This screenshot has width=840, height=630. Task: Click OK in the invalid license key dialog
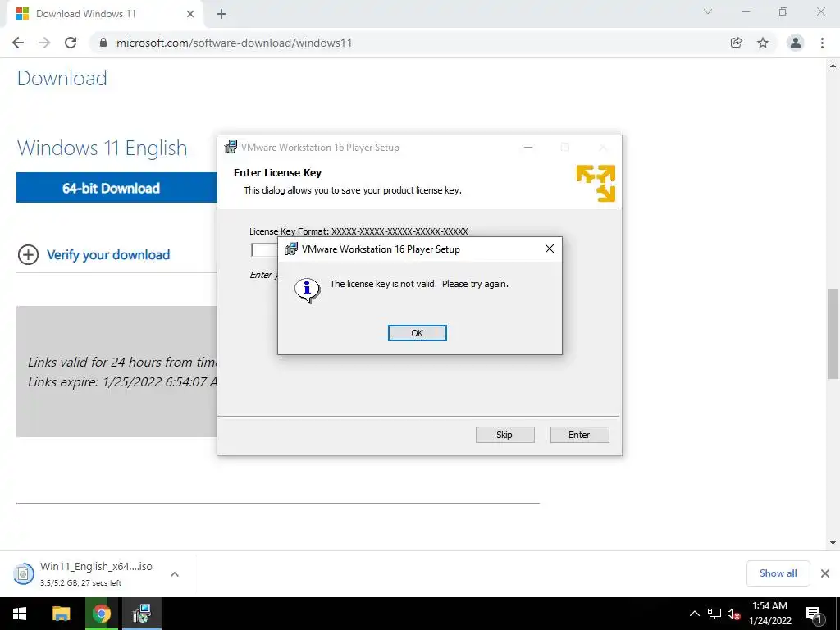[x=417, y=333]
